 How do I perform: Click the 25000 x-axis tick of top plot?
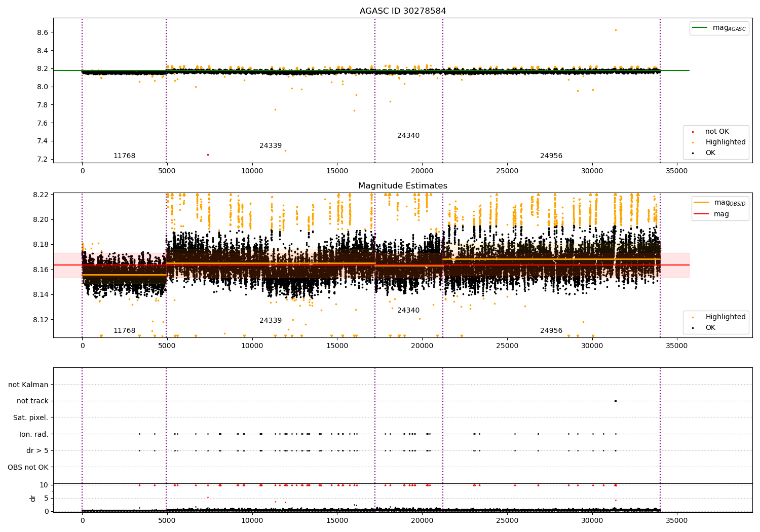point(507,171)
